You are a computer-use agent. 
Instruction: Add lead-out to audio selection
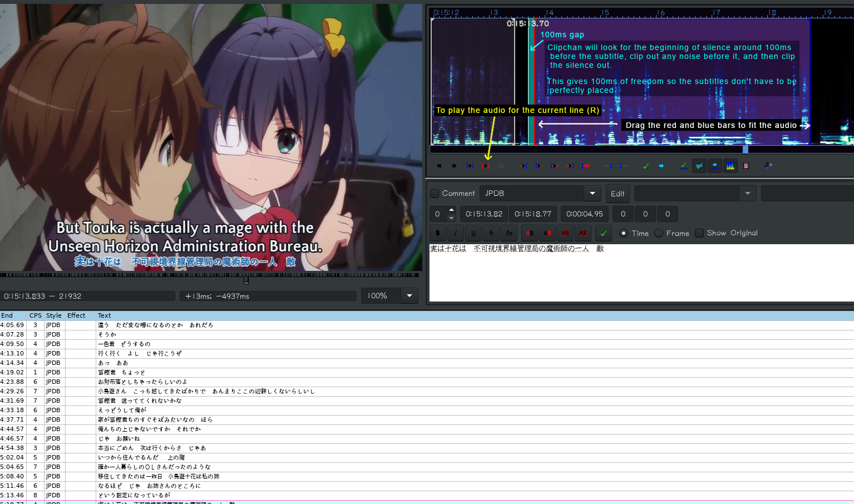tap(624, 166)
